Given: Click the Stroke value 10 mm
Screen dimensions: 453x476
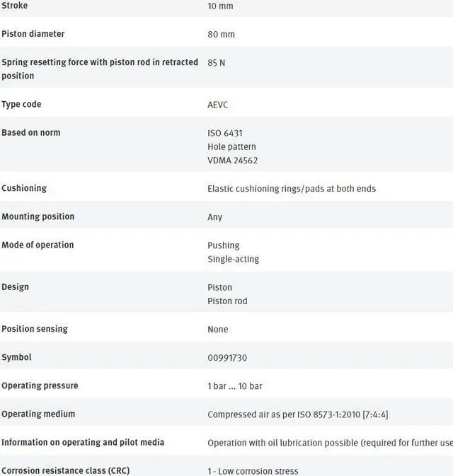Looking at the screenshot, I should [x=220, y=6].
